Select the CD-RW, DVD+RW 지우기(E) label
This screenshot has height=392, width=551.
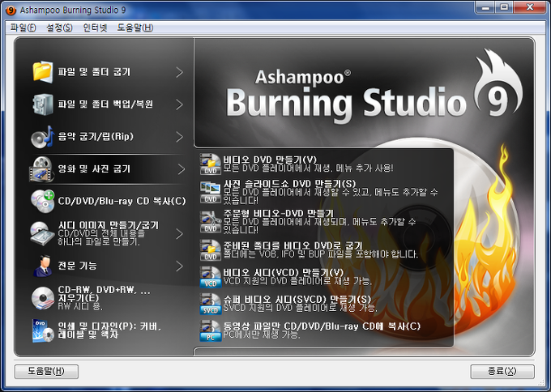coord(105,294)
